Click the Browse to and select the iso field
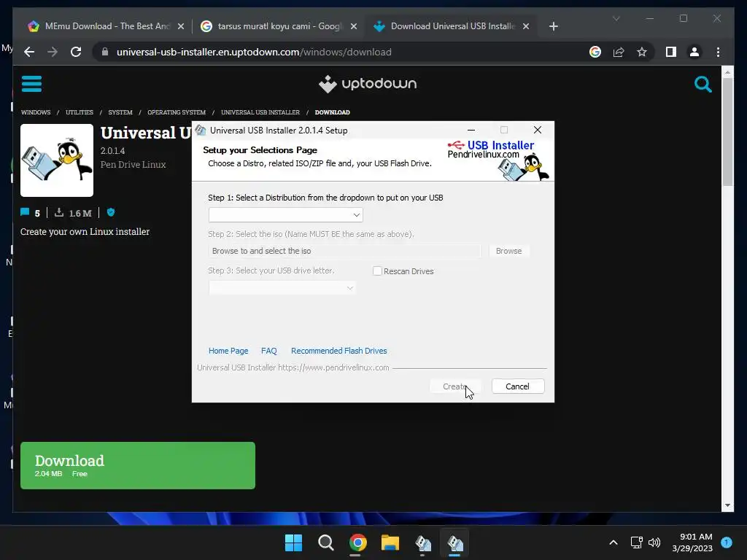This screenshot has width=747, height=560. click(x=344, y=251)
